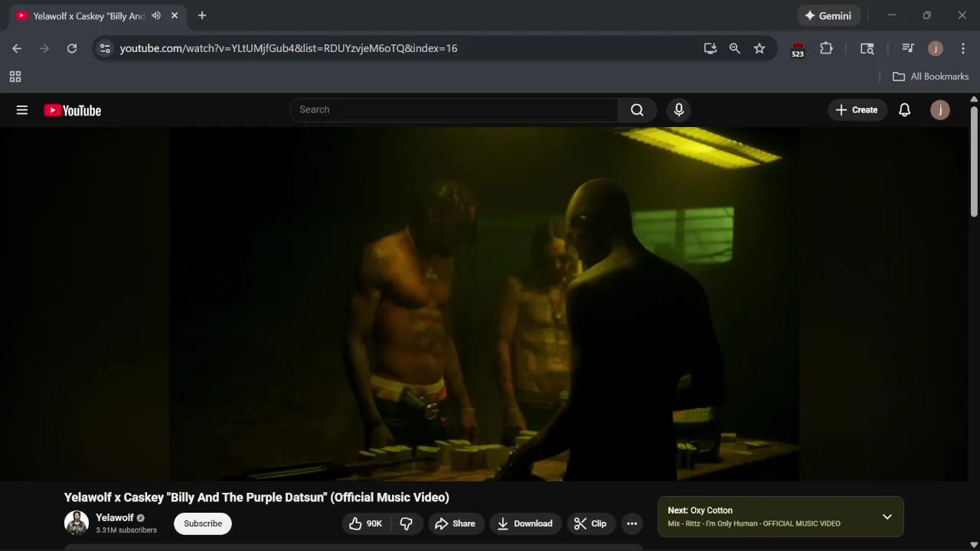Click the search magnifier button
Image resolution: width=980 pixels, height=551 pixels.
(637, 109)
